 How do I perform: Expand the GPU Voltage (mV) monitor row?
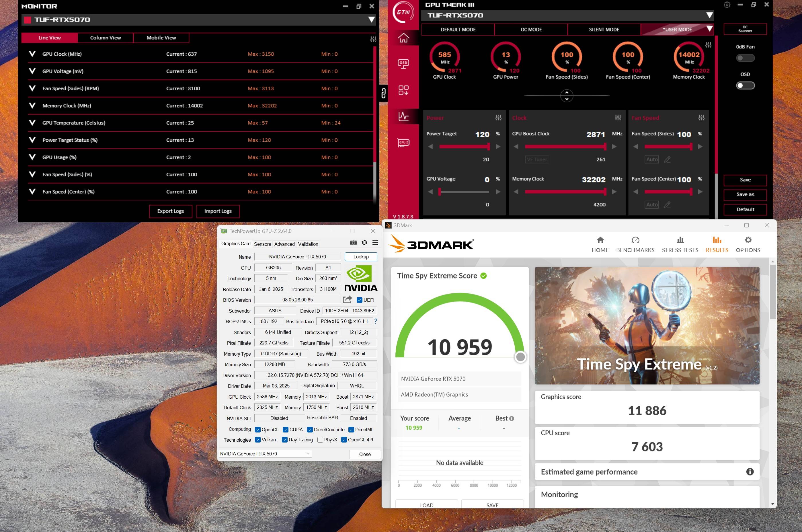click(x=32, y=71)
